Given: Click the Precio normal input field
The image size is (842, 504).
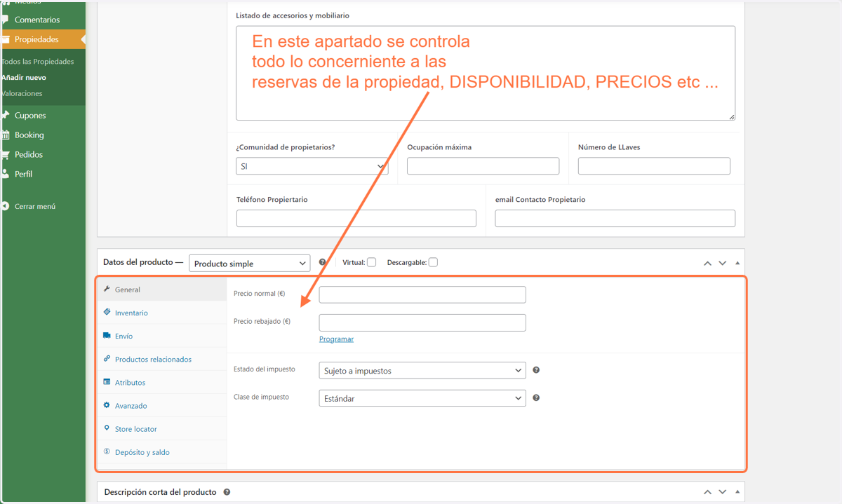Looking at the screenshot, I should coord(422,294).
